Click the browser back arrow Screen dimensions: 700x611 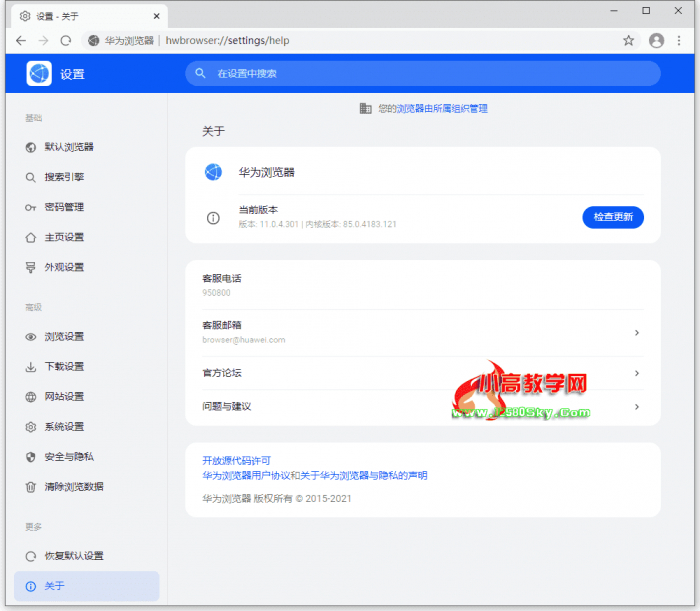[21, 41]
